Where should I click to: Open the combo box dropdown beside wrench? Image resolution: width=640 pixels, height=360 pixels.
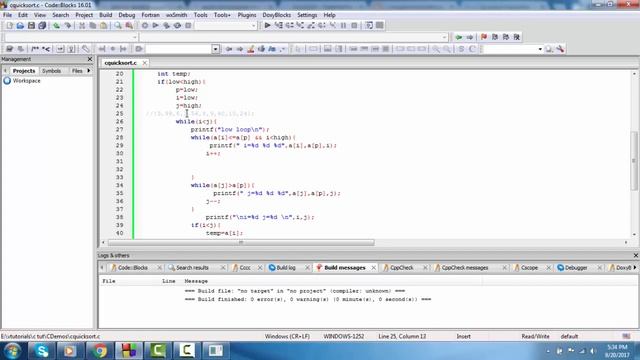tap(540, 49)
